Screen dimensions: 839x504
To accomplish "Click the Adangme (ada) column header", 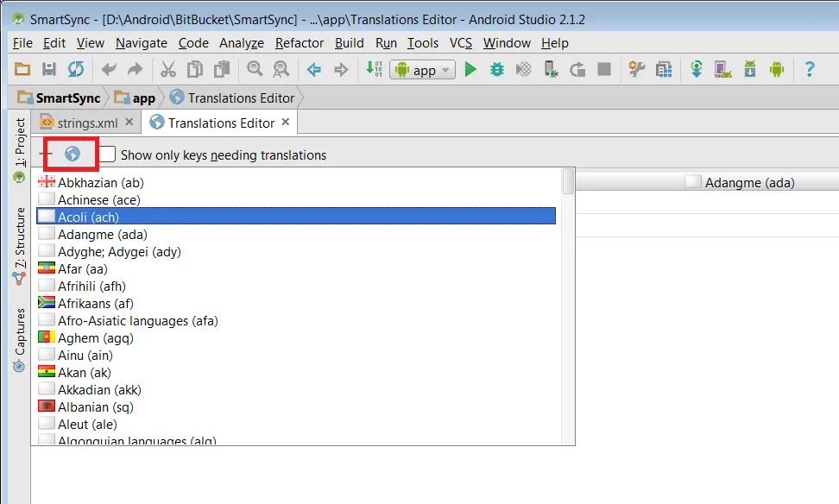I will (x=740, y=182).
